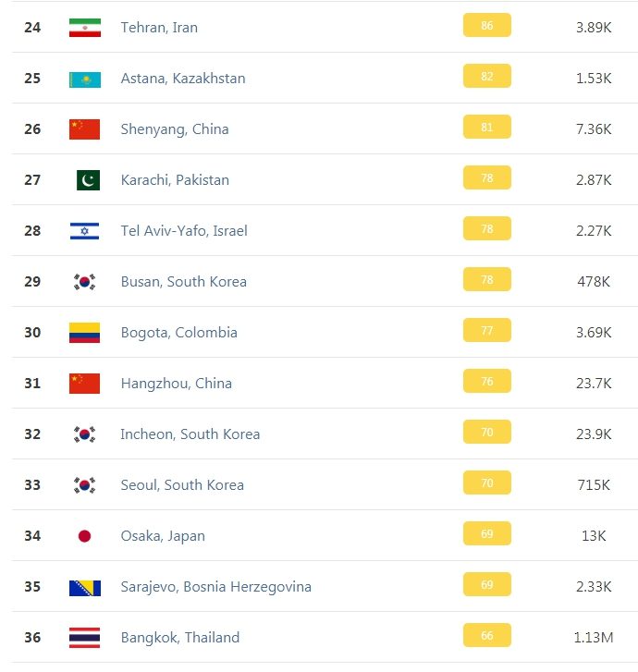Click the yellow 66 badge for Bangkok

coord(487,635)
